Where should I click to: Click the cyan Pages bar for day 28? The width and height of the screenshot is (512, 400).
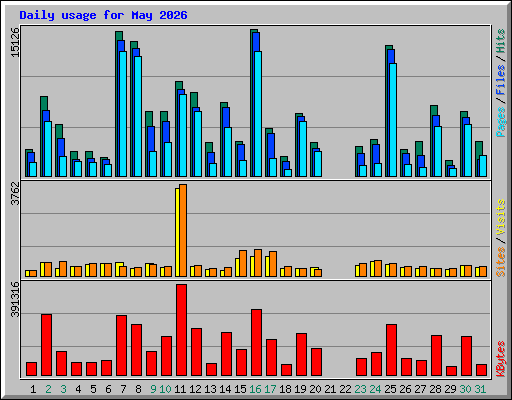pyautogui.click(x=438, y=151)
